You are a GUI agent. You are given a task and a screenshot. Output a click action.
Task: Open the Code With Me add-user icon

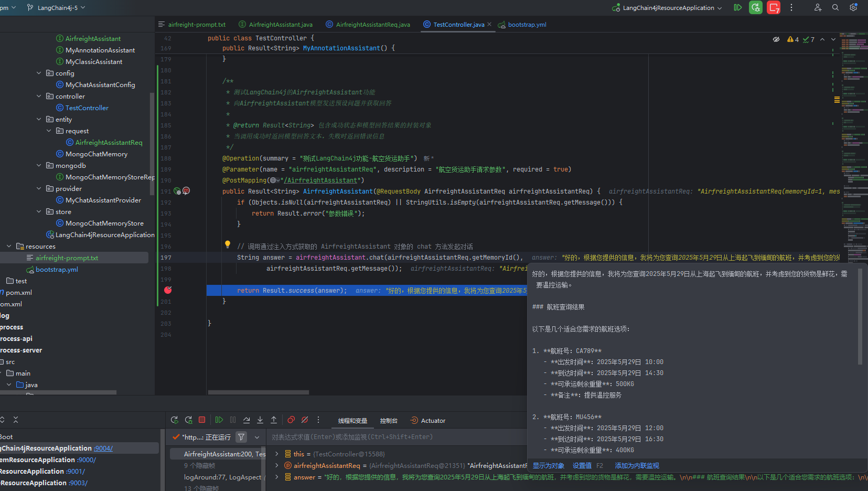tap(818, 7)
